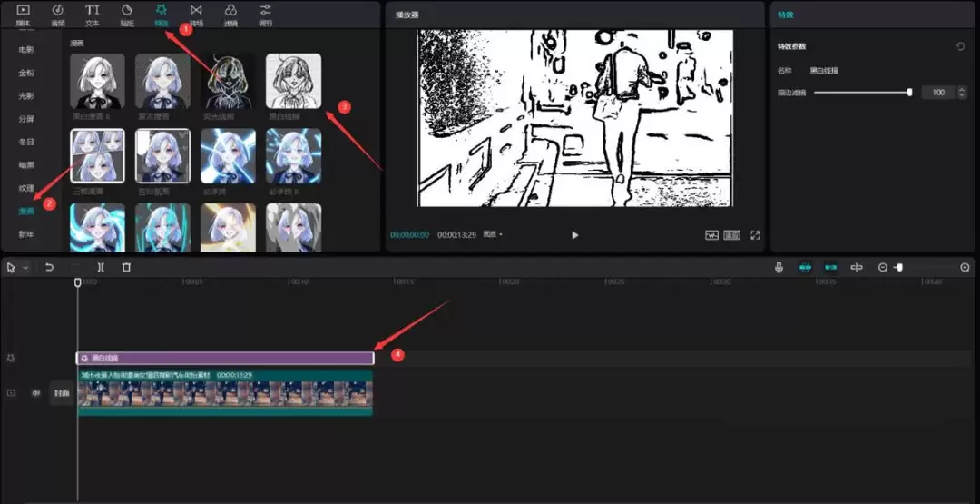The image size is (980, 504).
Task: Pick the 荧光线描 neon sketch thumbnail
Action: click(228, 81)
